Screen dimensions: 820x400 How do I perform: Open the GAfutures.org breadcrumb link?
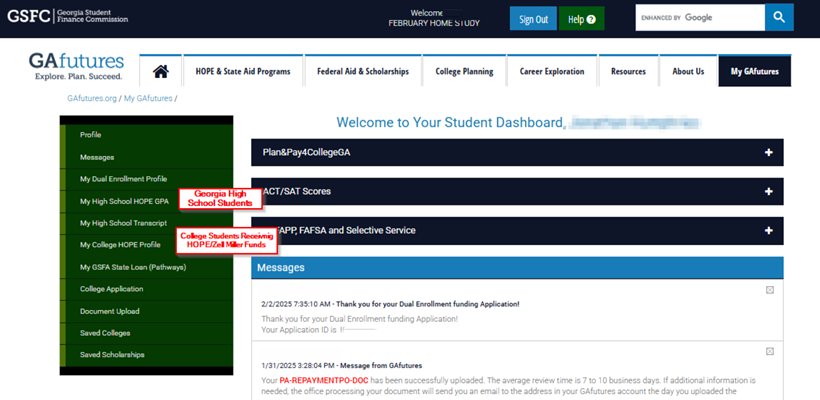tap(92, 98)
